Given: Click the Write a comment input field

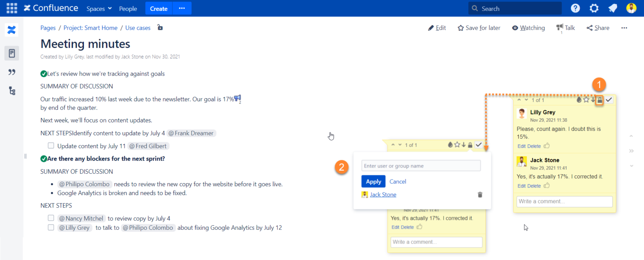Looking at the screenshot, I should (x=564, y=201).
